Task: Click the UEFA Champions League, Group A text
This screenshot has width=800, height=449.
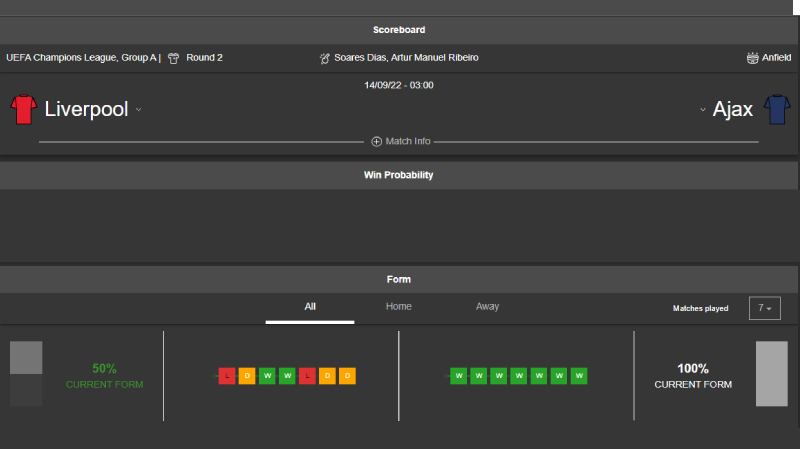Action: [81, 58]
